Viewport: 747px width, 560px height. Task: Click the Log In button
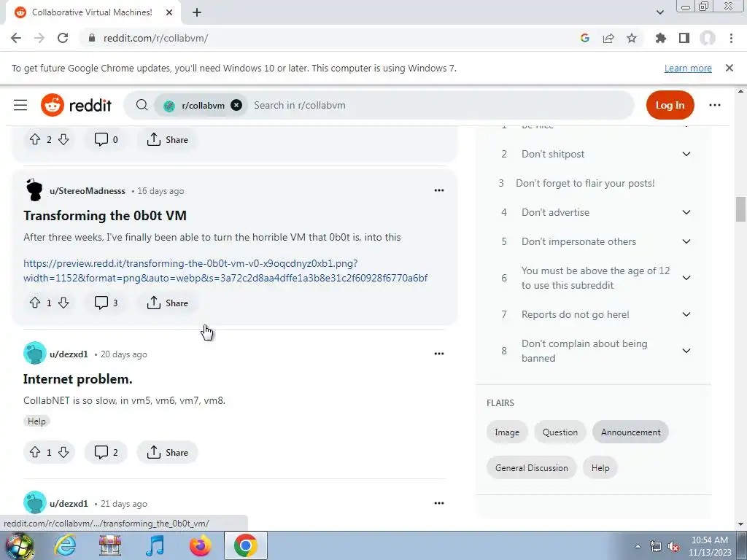pyautogui.click(x=670, y=105)
